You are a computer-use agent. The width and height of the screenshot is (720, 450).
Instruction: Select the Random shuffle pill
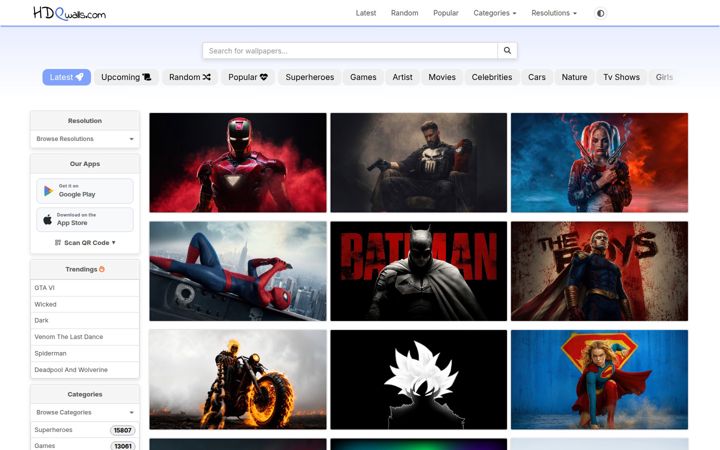[190, 77]
